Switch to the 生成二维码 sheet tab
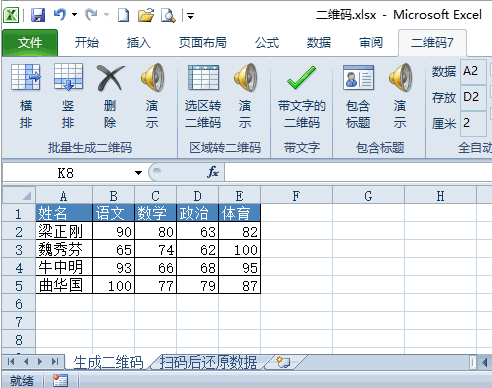The height and width of the screenshot is (388, 492). coord(108,362)
